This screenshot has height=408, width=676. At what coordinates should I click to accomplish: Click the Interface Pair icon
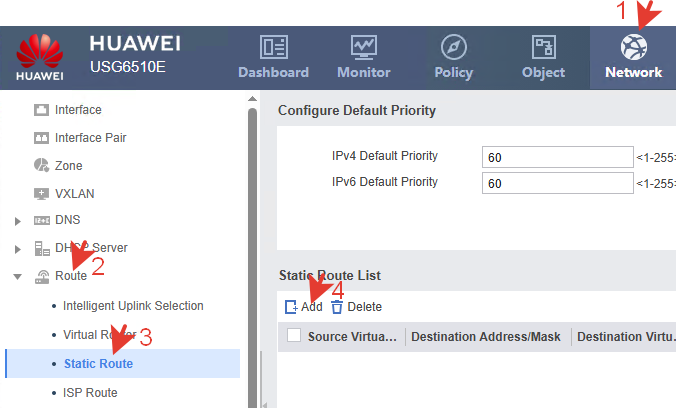[x=42, y=137]
